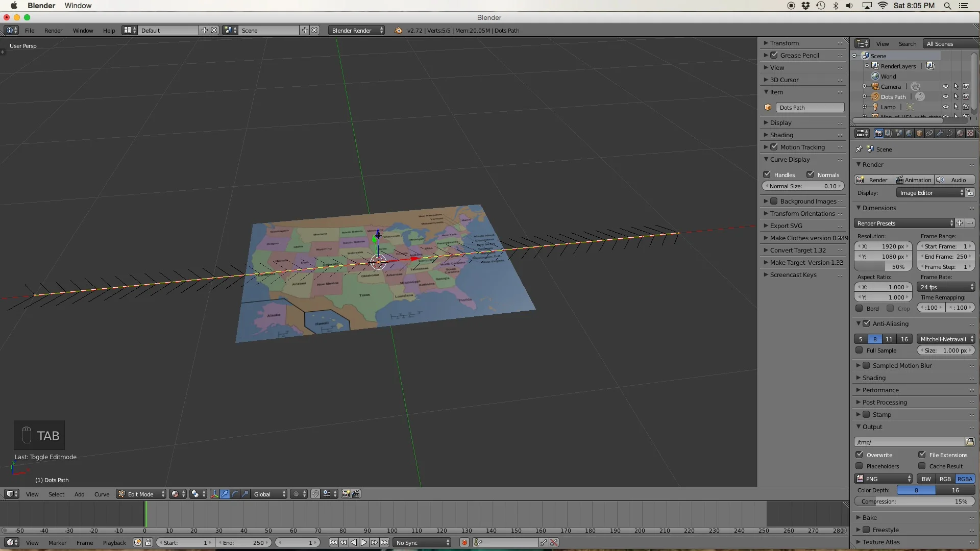Expand the Transform panel
Screen dimensions: 980x551
click(784, 43)
